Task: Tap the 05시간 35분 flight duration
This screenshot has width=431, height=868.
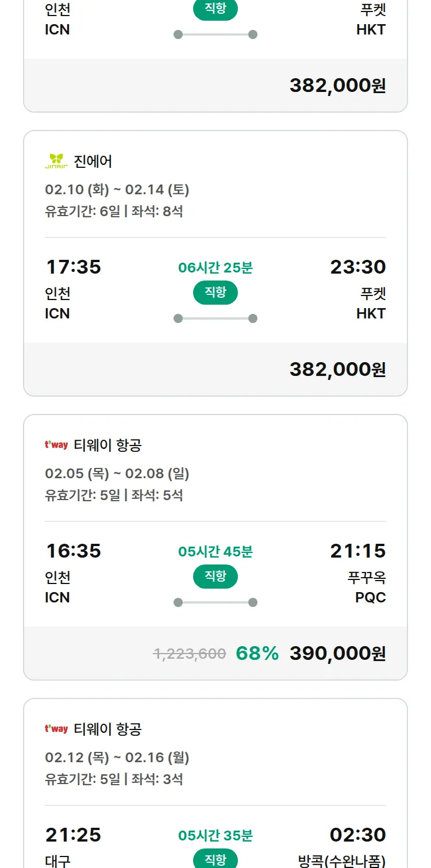Action: tap(215, 835)
